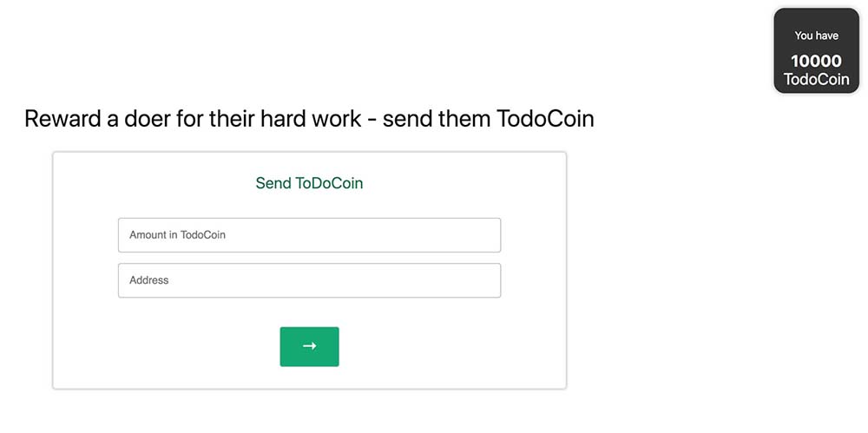The image size is (868, 433).
Task: Click the words send them TodoCoin in heading
Action: click(x=488, y=119)
